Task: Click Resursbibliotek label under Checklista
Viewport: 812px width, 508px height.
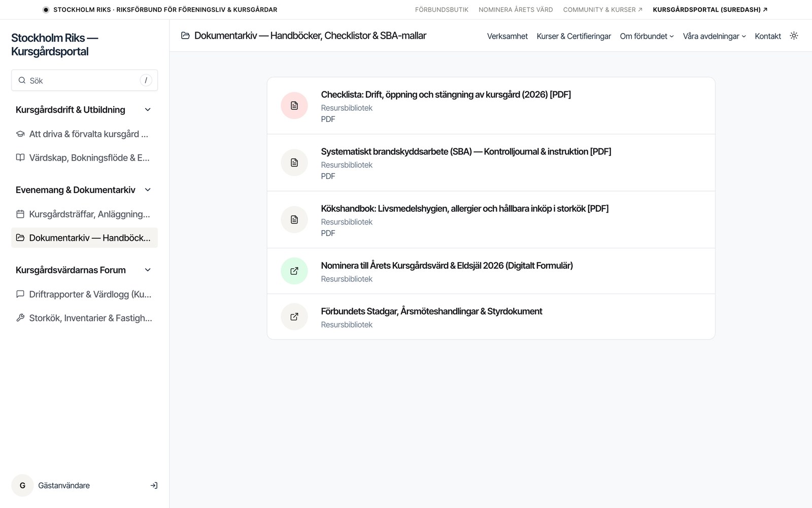Action: coord(347,108)
